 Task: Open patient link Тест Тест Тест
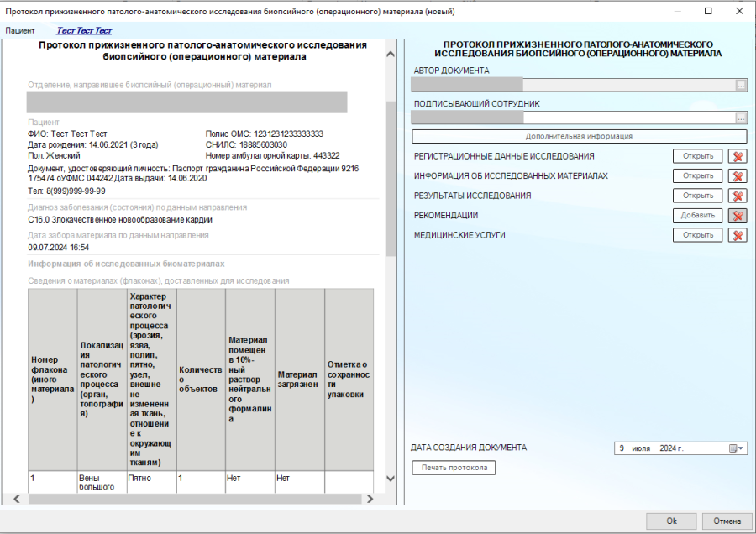[84, 31]
